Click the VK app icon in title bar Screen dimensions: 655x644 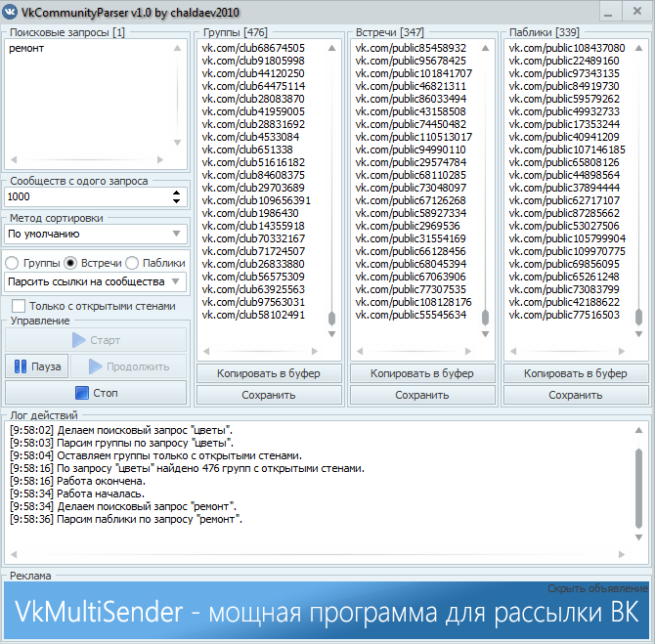[x=11, y=11]
